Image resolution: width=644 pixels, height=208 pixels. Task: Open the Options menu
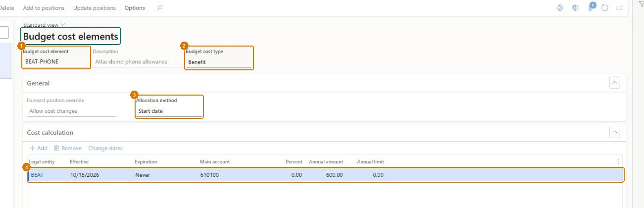pyautogui.click(x=135, y=8)
